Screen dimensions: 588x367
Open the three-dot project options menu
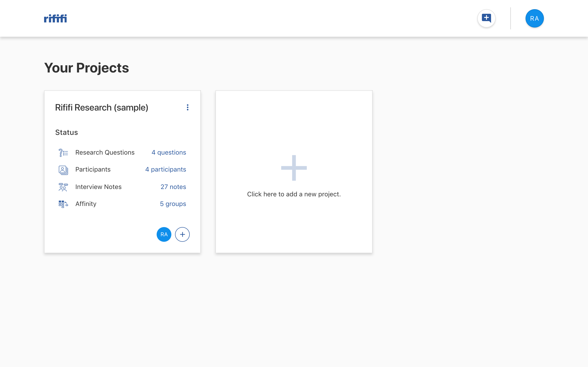[x=188, y=107]
